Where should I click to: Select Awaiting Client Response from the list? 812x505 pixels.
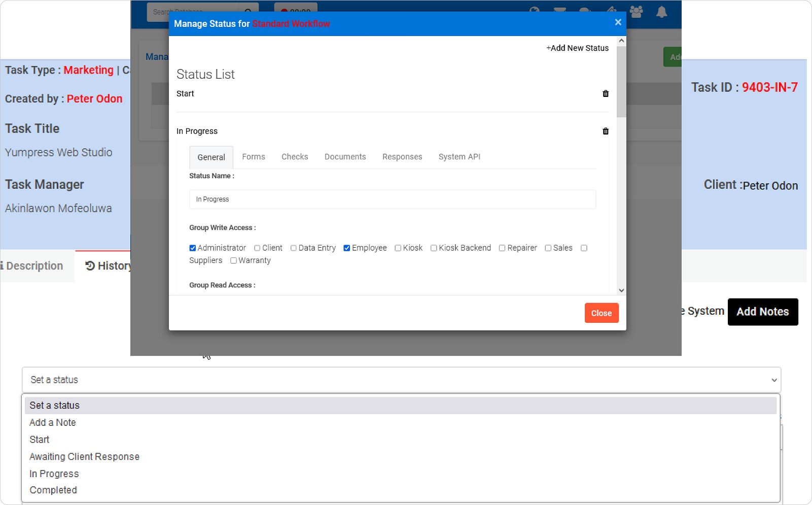(84, 456)
